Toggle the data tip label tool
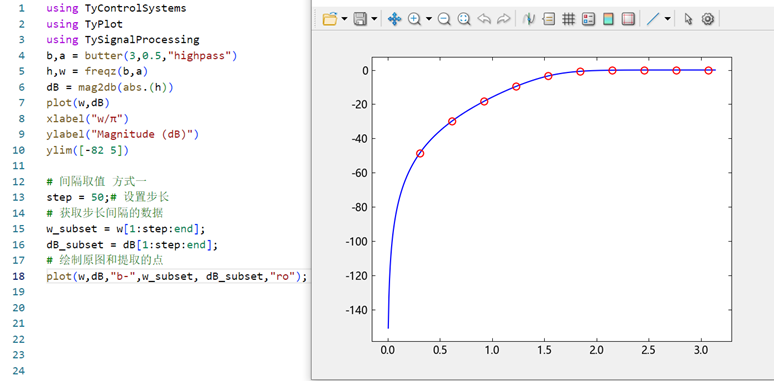The width and height of the screenshot is (774, 381). pyautogui.click(x=548, y=19)
